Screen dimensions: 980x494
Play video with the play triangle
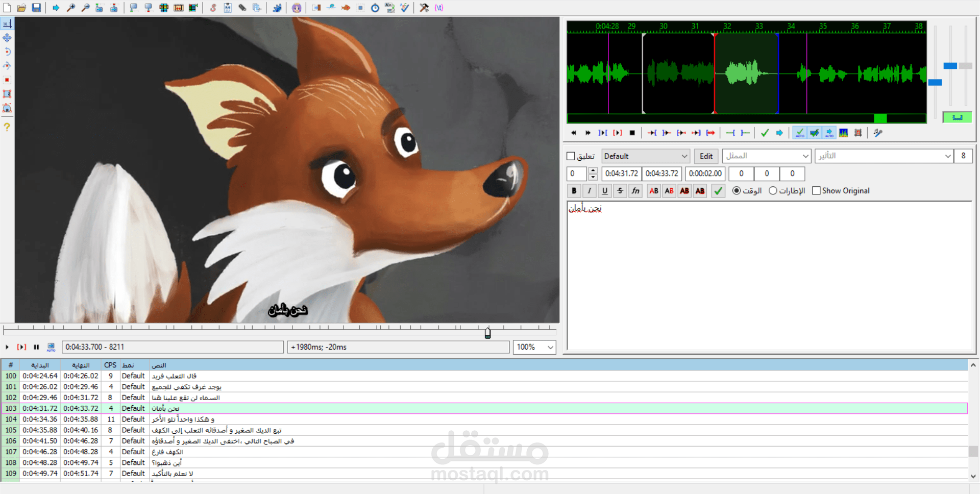tap(7, 347)
